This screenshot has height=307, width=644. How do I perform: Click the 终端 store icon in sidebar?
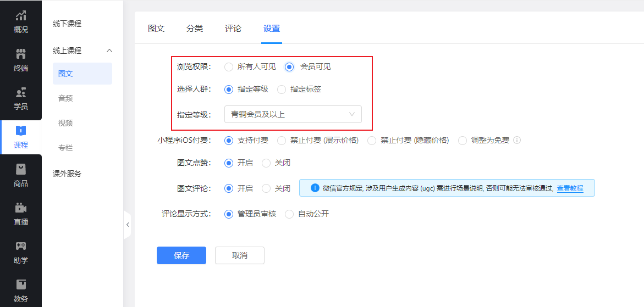(20, 54)
